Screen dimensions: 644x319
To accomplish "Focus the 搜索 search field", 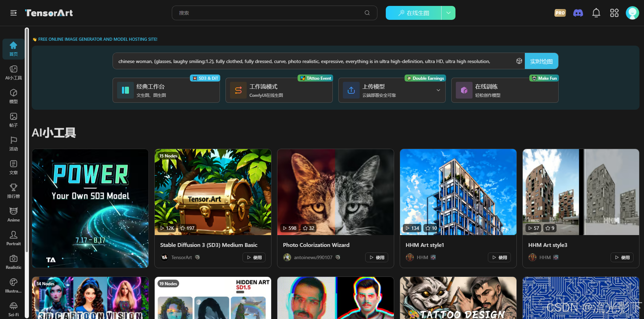I will (275, 13).
